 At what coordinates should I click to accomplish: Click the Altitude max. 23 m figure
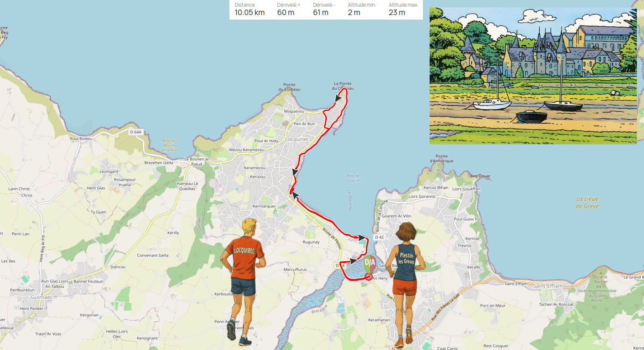pyautogui.click(x=403, y=9)
